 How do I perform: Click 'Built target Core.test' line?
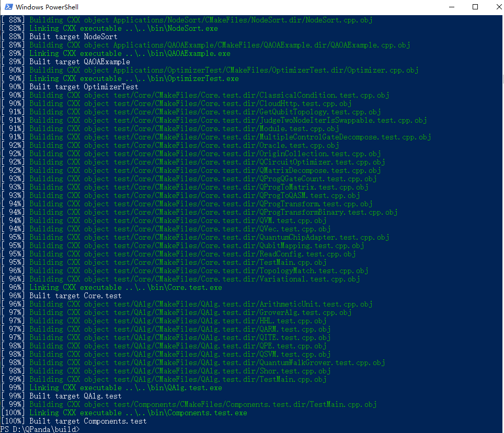(x=61, y=296)
